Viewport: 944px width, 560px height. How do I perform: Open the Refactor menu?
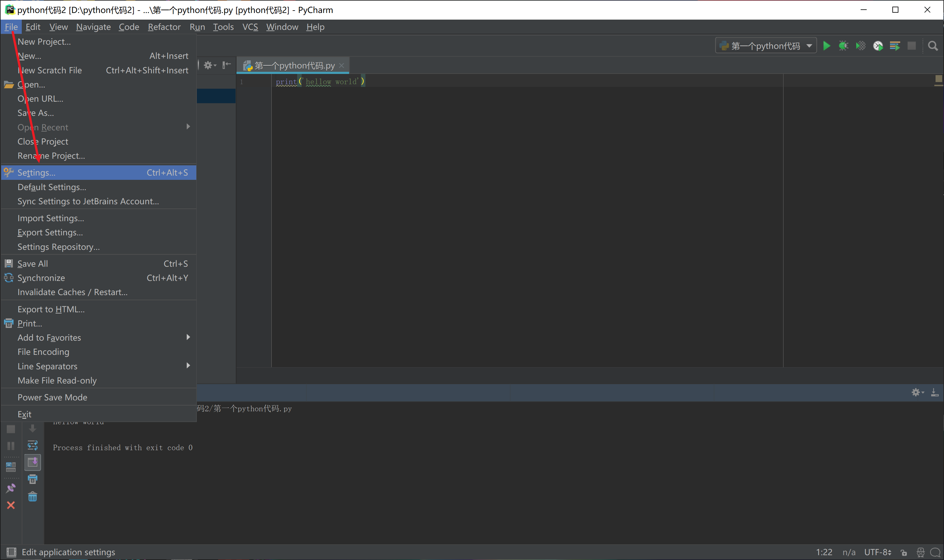164,27
